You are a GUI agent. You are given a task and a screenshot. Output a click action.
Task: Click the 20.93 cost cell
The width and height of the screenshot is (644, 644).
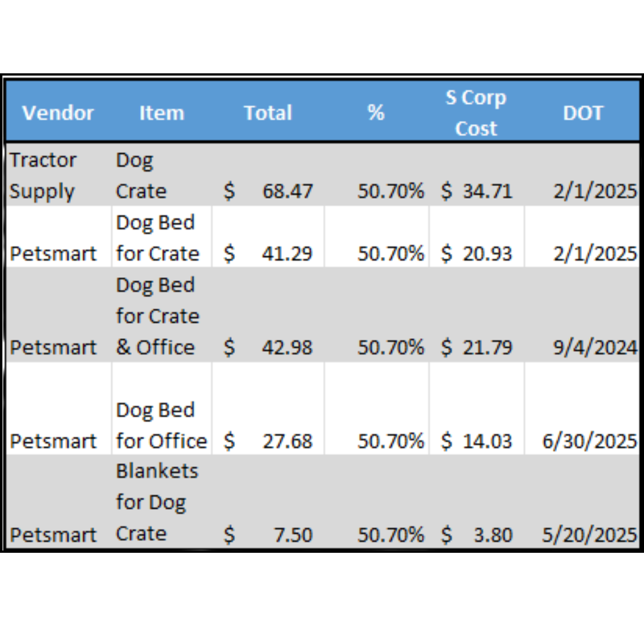[486, 253]
